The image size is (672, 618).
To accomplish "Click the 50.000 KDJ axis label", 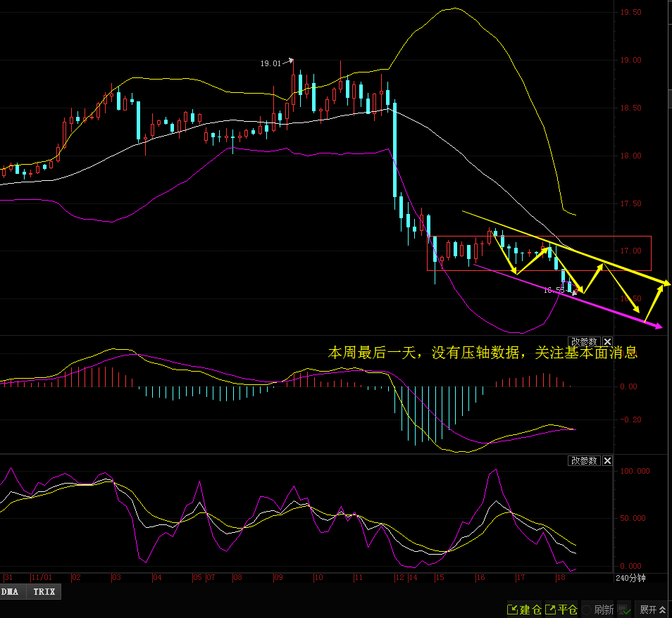I will click(x=633, y=518).
